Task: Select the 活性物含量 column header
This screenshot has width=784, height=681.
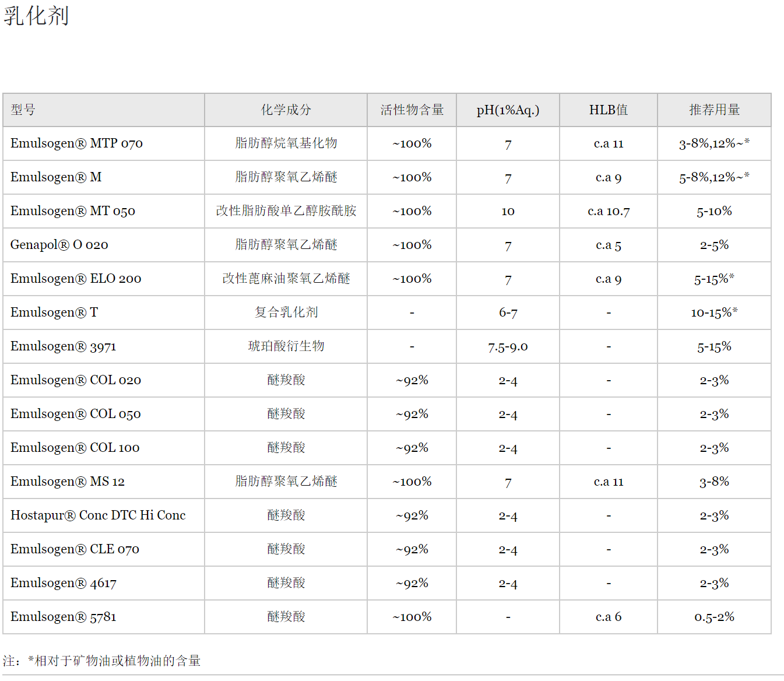Action: pos(412,110)
